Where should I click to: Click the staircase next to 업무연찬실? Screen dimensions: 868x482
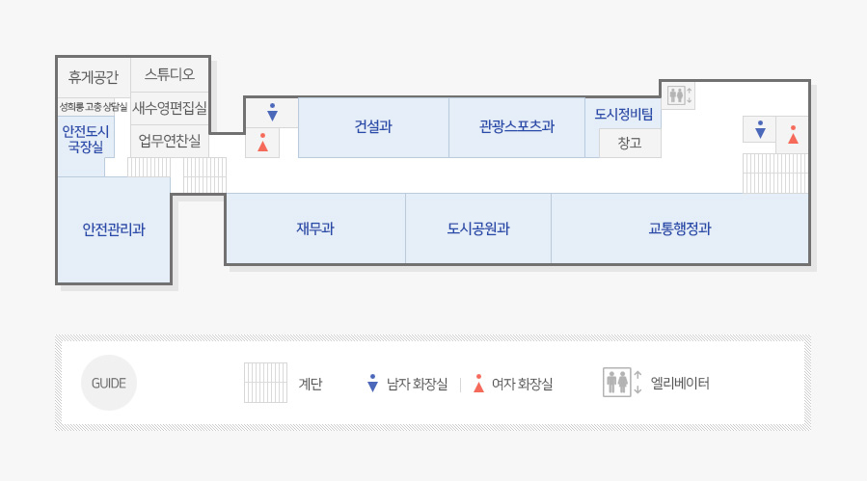pos(149,167)
